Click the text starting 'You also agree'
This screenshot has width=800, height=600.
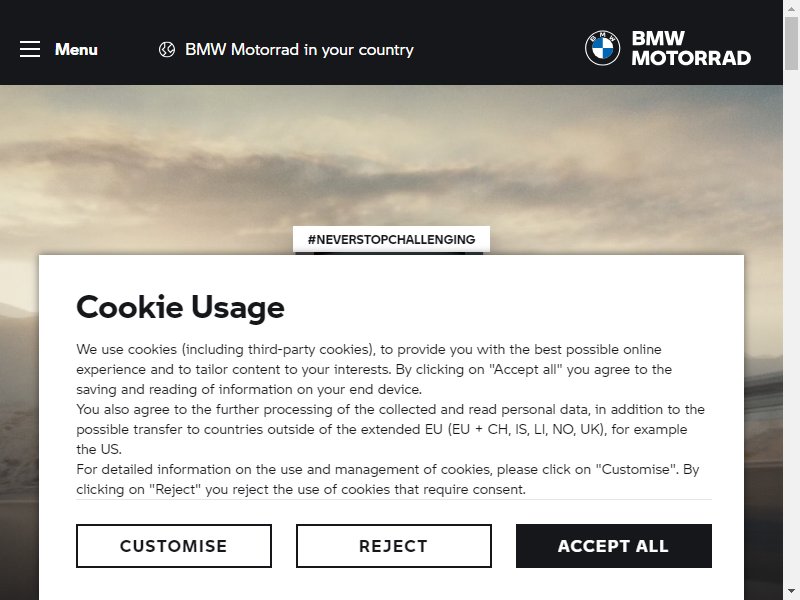390,429
